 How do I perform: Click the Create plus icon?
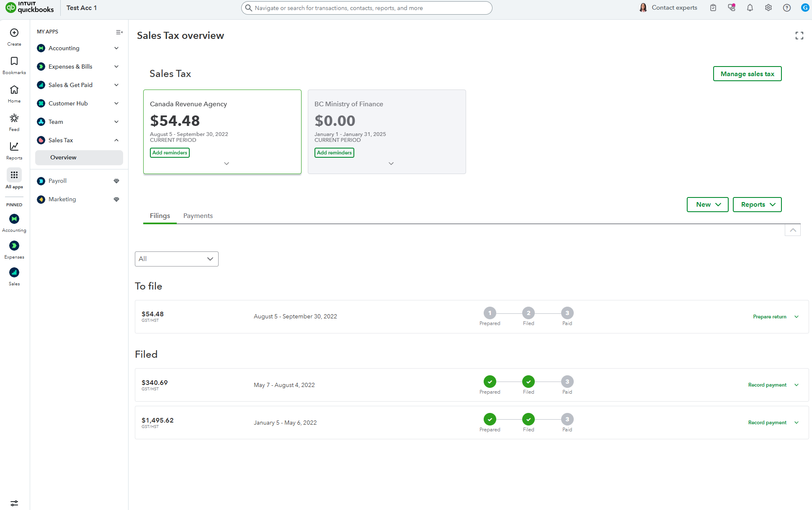click(14, 33)
